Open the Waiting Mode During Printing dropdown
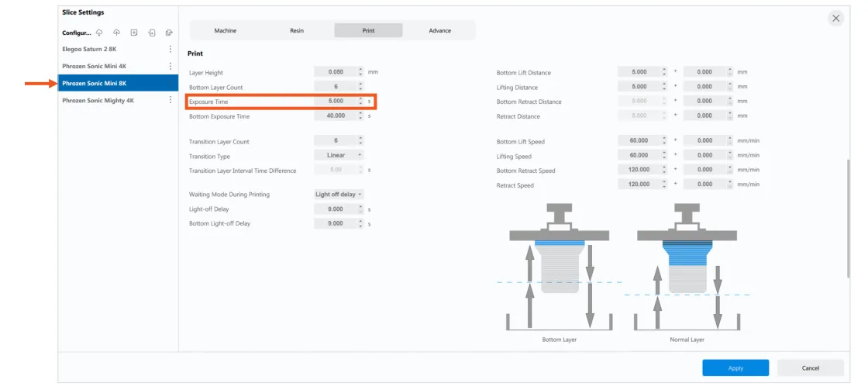This screenshot has width=868, height=390. pyautogui.click(x=339, y=194)
